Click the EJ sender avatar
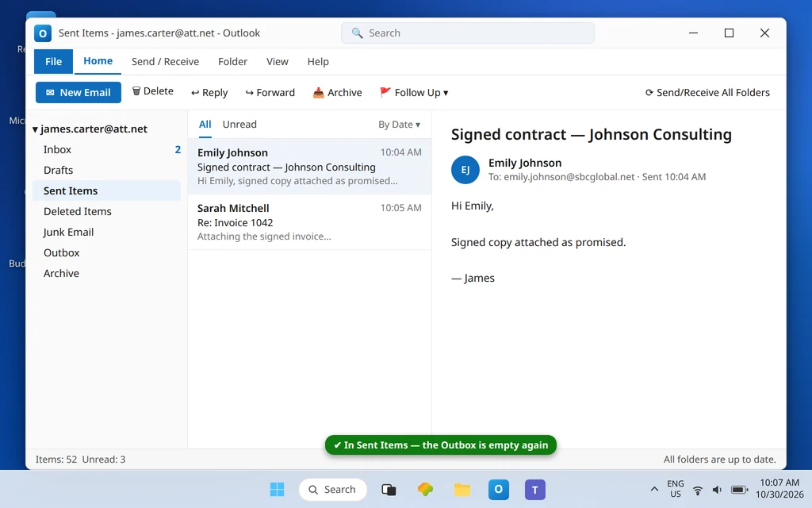This screenshot has height=508, width=812. coord(465,170)
